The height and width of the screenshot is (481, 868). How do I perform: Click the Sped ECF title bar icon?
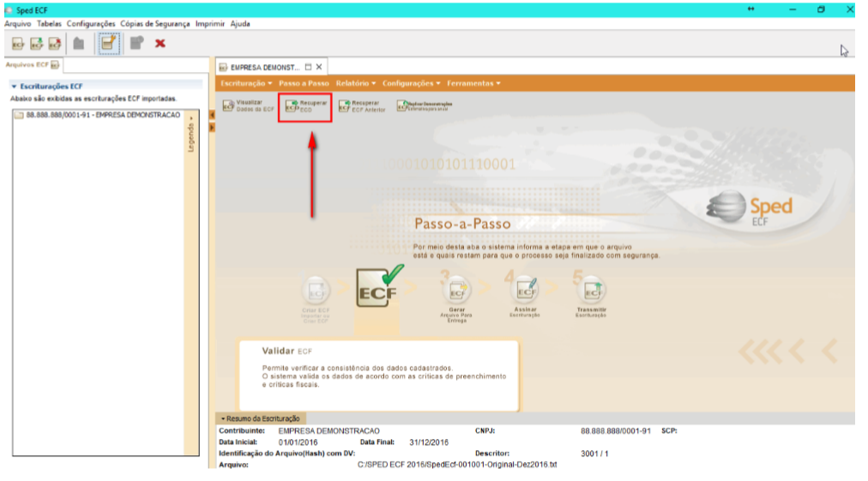(x=9, y=10)
